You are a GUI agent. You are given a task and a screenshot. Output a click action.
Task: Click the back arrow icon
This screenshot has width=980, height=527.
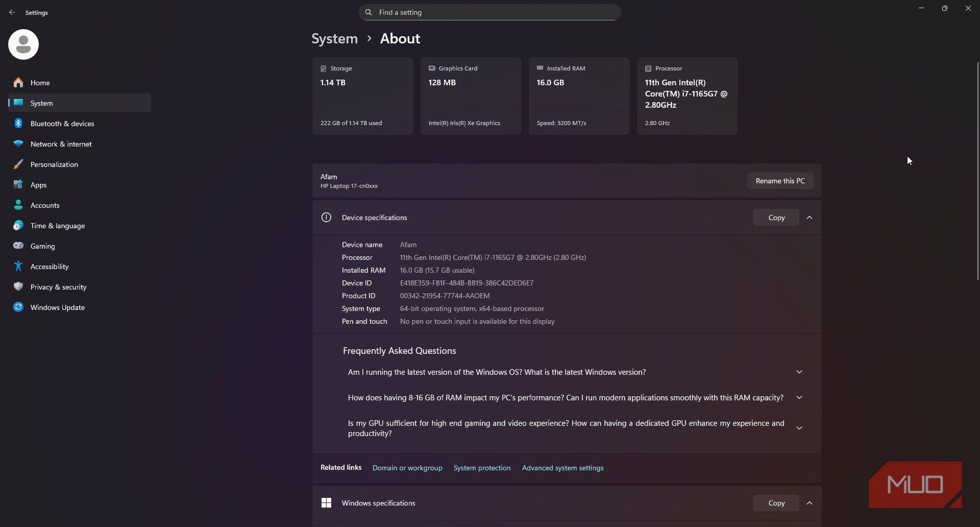click(12, 12)
